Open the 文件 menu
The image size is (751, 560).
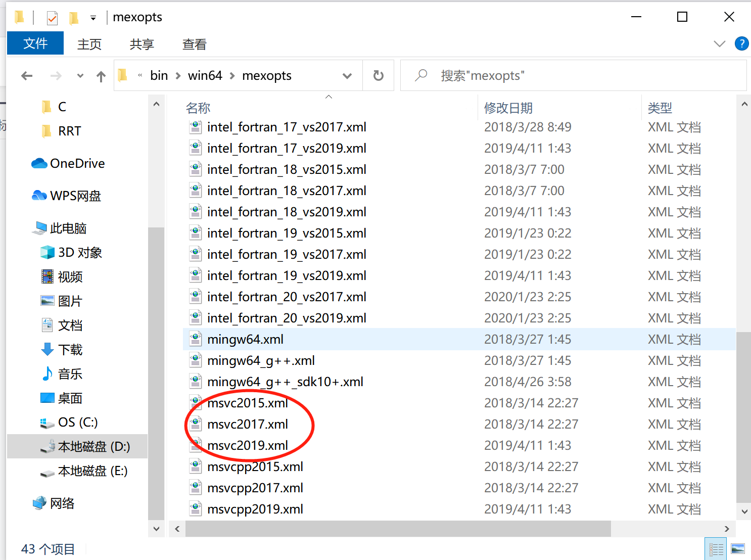tap(35, 43)
